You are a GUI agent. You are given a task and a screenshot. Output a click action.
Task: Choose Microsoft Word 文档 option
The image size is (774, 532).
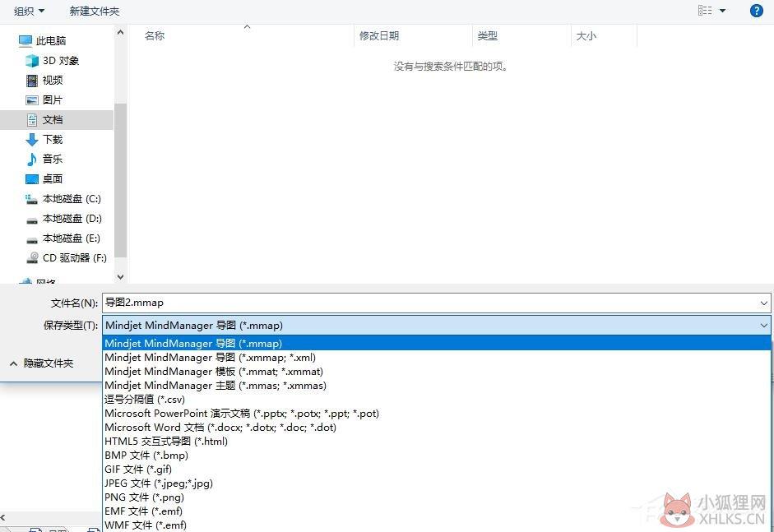437,428
